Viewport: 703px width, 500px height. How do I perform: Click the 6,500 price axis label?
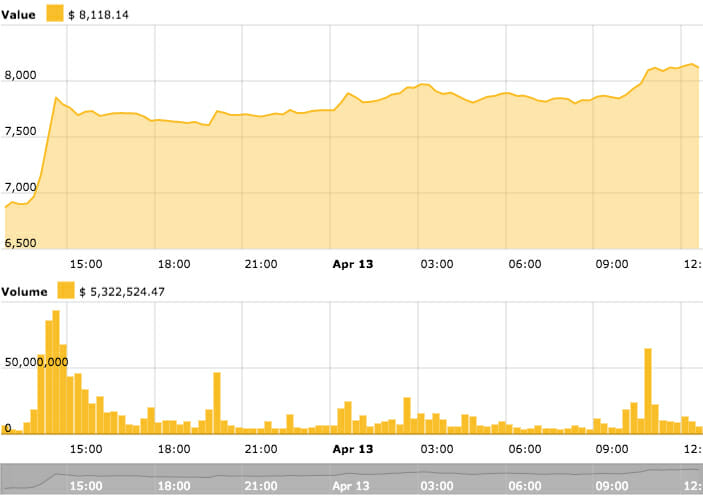pyautogui.click(x=20, y=243)
